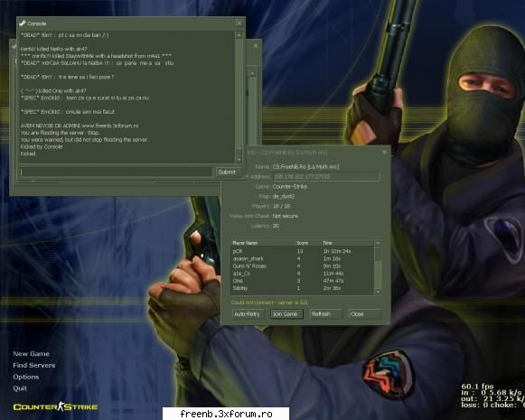Click the Close button in server info
Image resolution: width=525 pixels, height=420 pixels.
coord(364,314)
